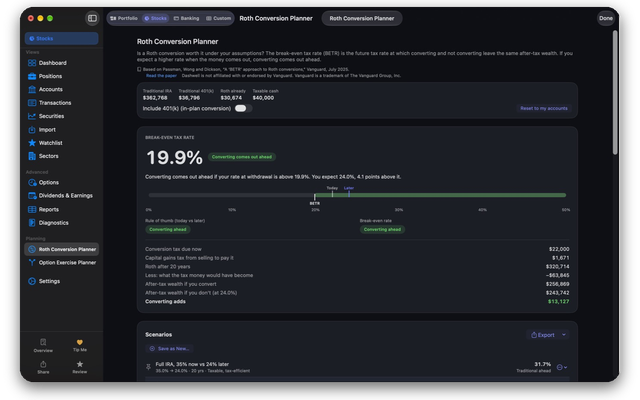Click the Today marker on the rate bar
The image size is (640, 400).
(332, 191)
